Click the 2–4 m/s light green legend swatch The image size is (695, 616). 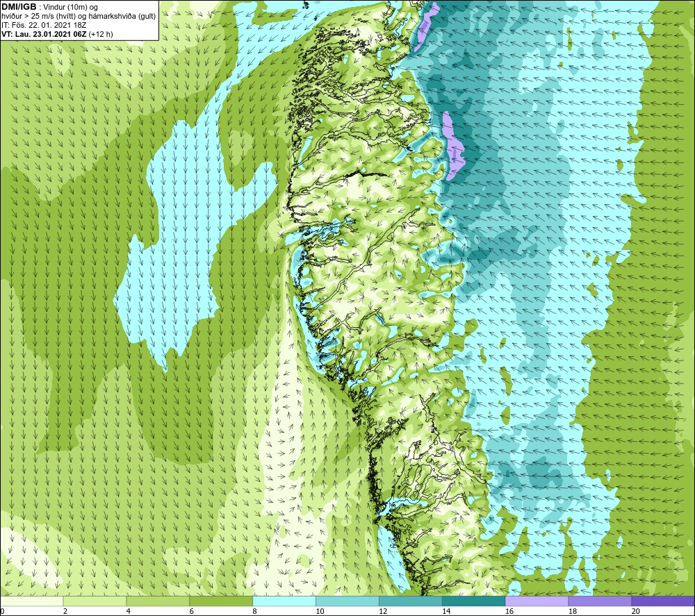(x=95, y=601)
